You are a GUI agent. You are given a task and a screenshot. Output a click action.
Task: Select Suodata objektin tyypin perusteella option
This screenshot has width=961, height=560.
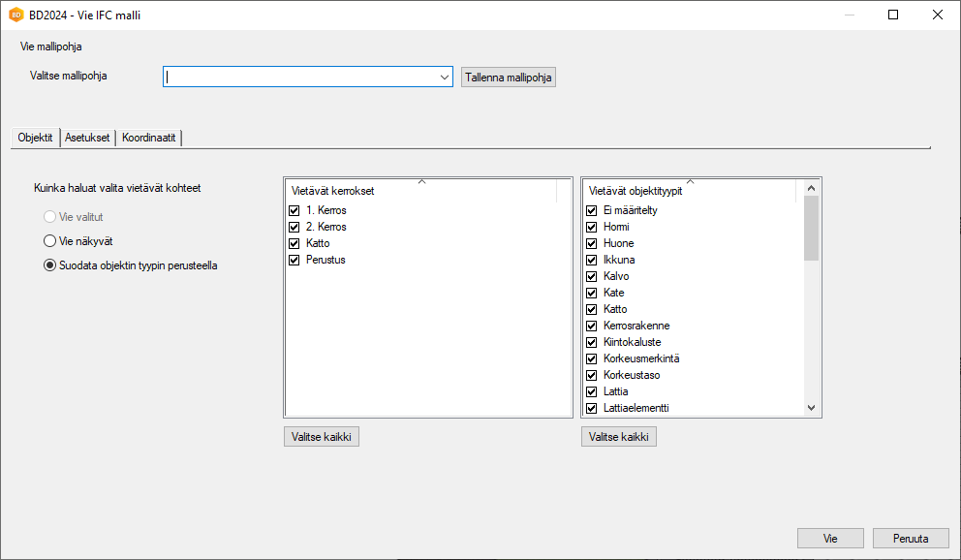(x=50, y=265)
